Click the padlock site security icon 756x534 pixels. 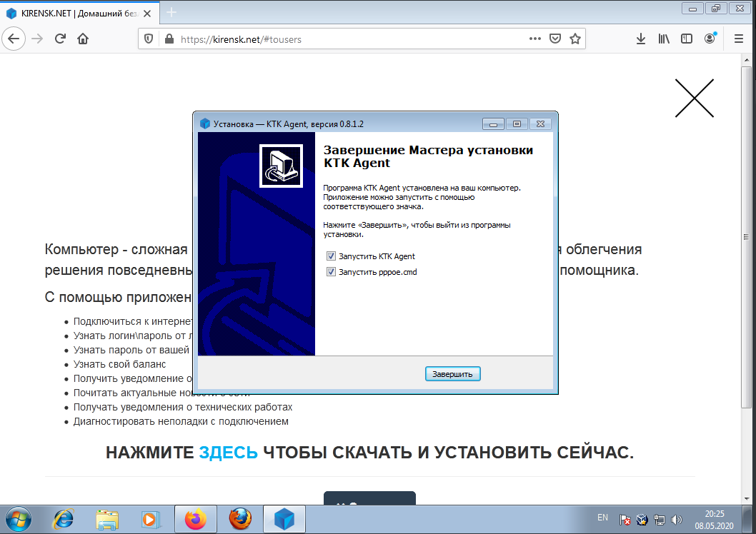click(169, 39)
